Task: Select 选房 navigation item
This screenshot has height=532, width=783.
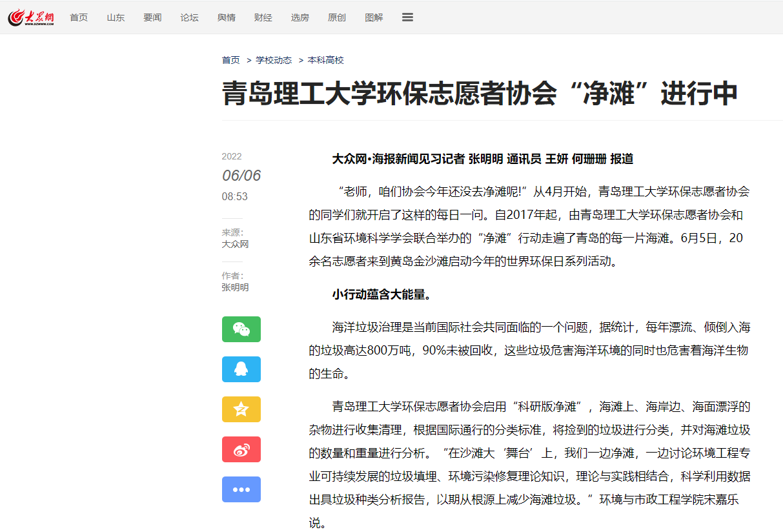Action: click(300, 17)
